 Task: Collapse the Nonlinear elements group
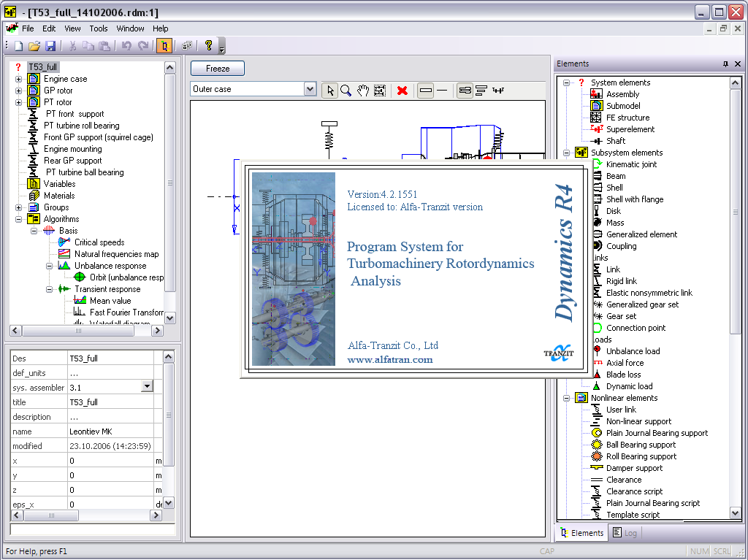click(x=566, y=398)
